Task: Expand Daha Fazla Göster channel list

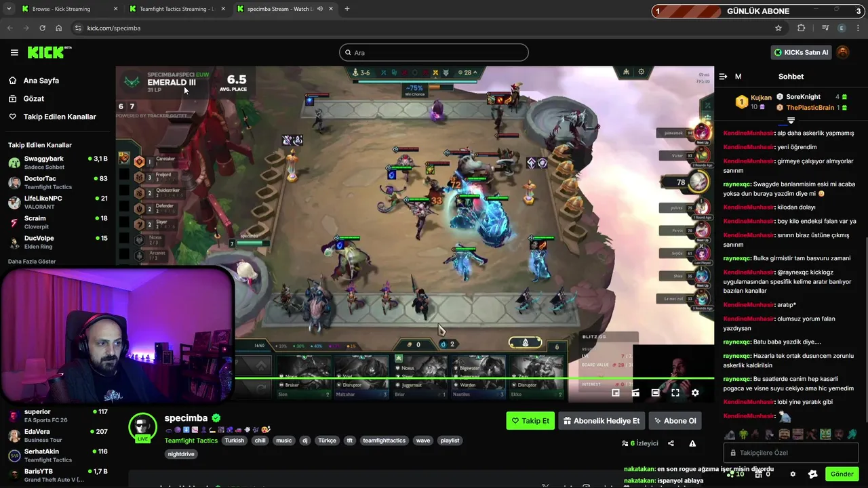Action: point(32,262)
